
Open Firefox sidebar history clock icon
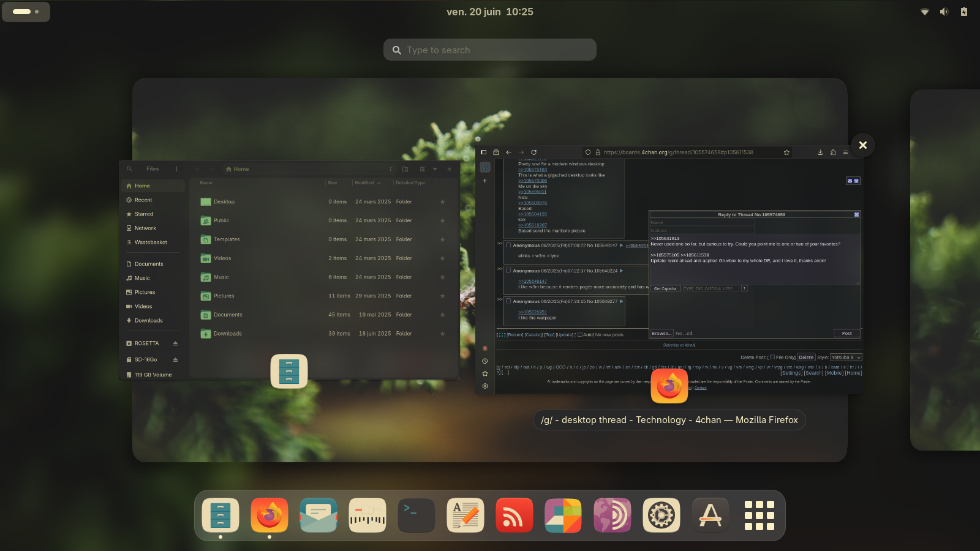[x=485, y=361]
